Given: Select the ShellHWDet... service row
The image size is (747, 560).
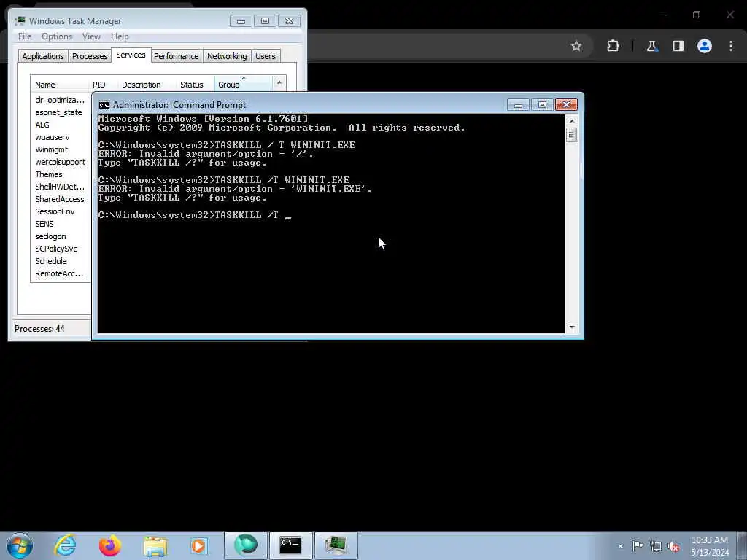Looking at the screenshot, I should tap(60, 187).
